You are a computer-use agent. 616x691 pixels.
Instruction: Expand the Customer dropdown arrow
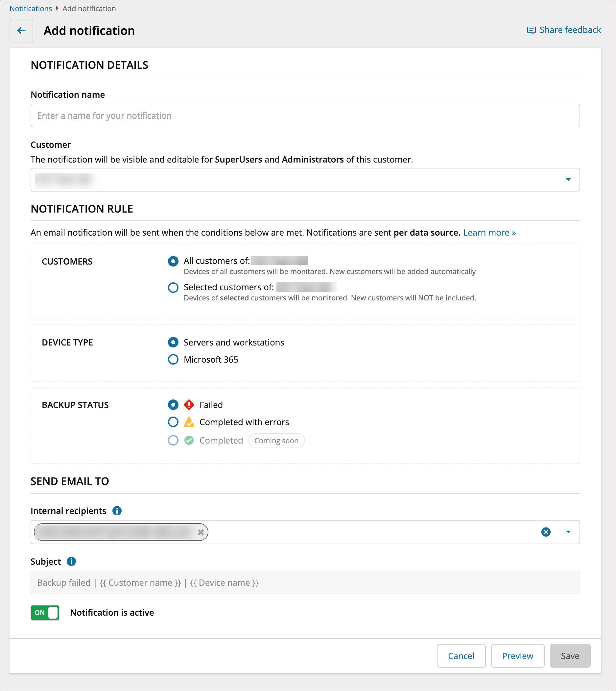click(568, 180)
